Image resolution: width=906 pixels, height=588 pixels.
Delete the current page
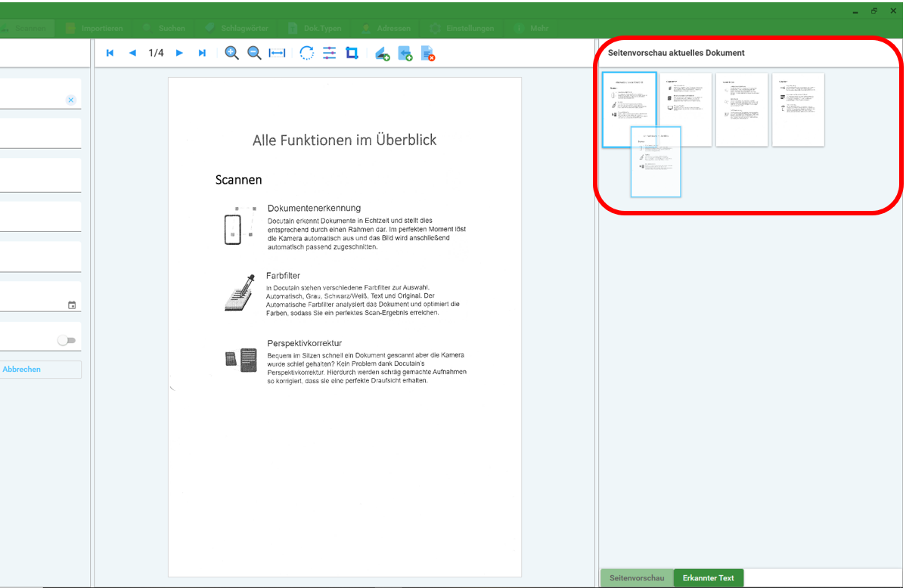point(428,54)
